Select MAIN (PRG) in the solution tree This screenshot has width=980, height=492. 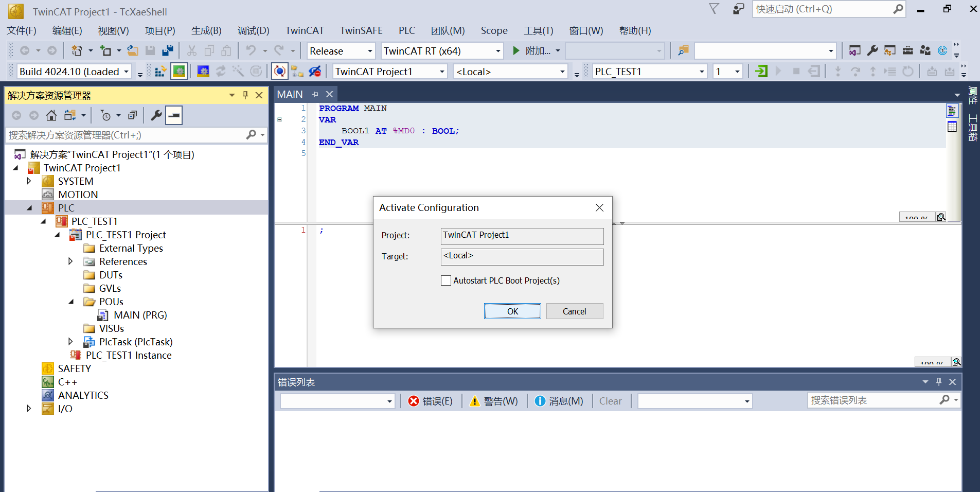tap(140, 315)
